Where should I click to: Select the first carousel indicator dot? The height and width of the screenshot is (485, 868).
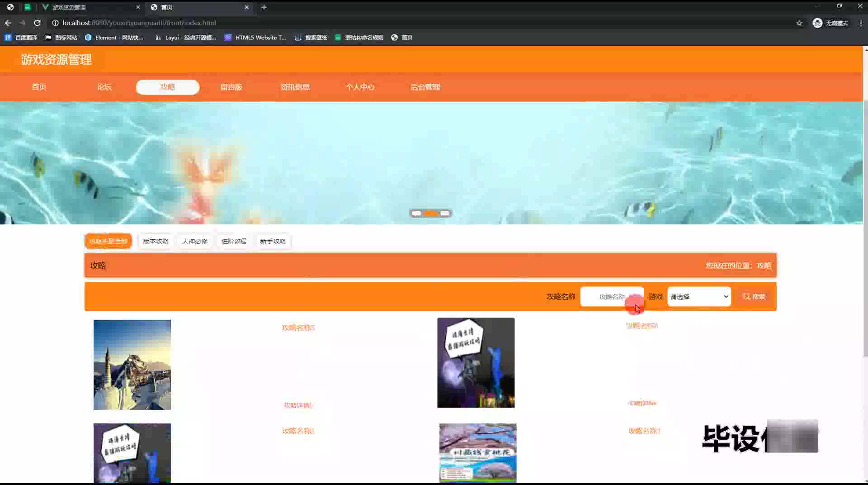(416, 213)
